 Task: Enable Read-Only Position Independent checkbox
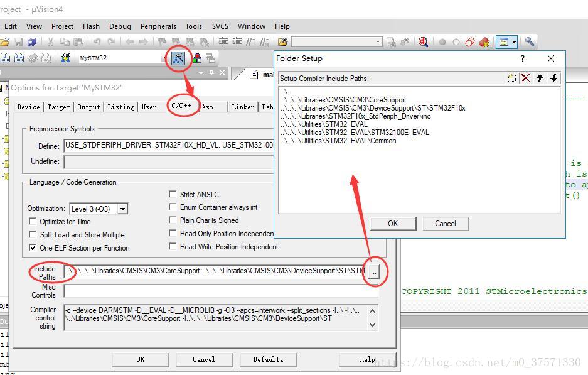(x=173, y=233)
